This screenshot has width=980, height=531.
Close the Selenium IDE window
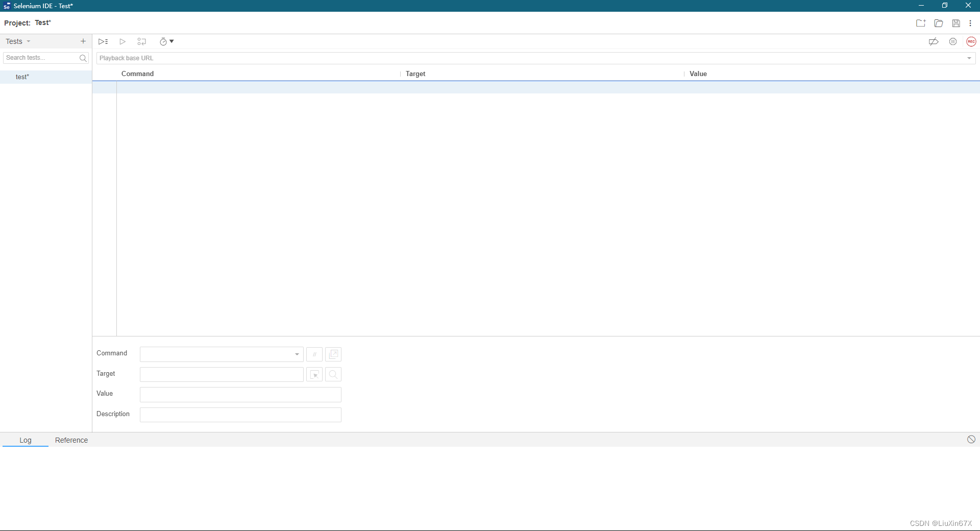pyautogui.click(x=968, y=6)
